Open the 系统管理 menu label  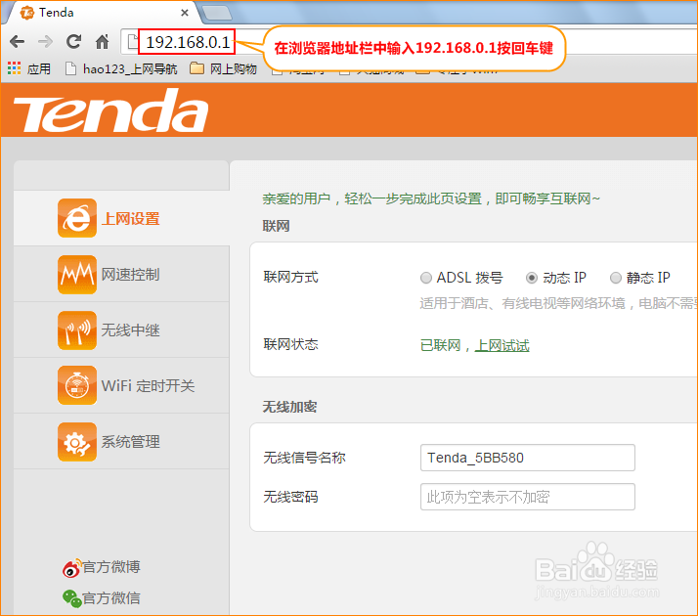click(130, 442)
